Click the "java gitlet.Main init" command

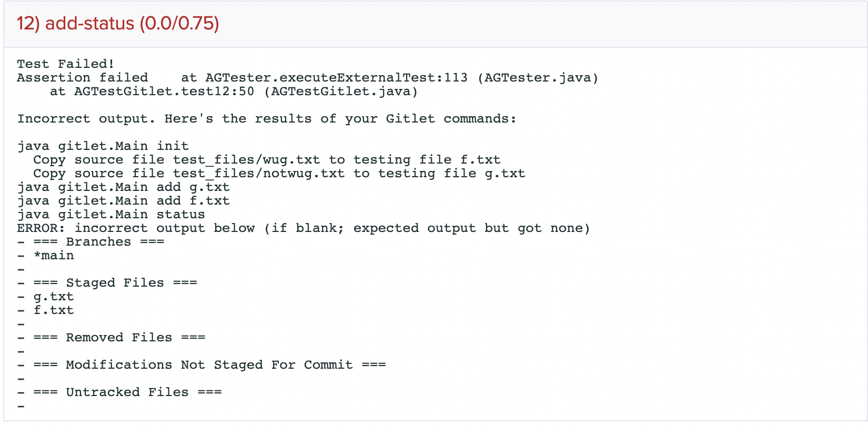point(103,146)
